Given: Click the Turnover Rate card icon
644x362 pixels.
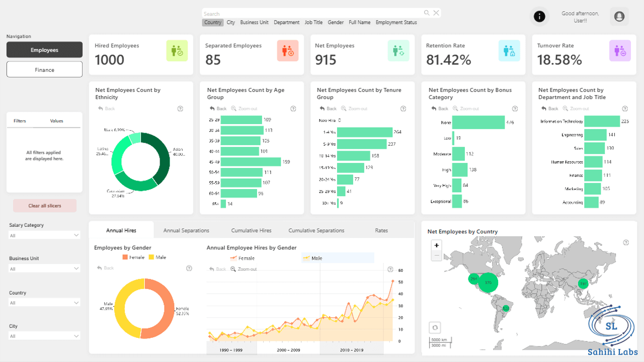Looking at the screenshot, I should [x=620, y=51].
